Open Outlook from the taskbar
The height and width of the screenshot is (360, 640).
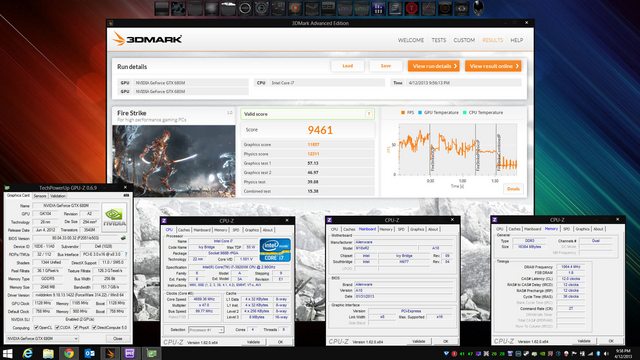[x=89, y=353]
